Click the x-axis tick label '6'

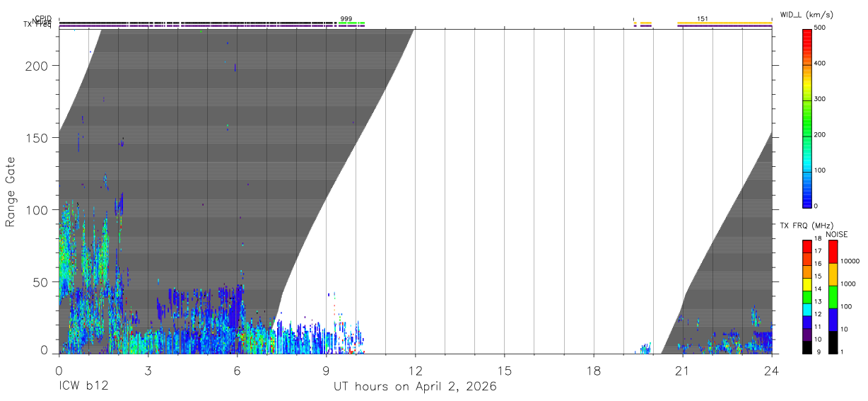[237, 370]
